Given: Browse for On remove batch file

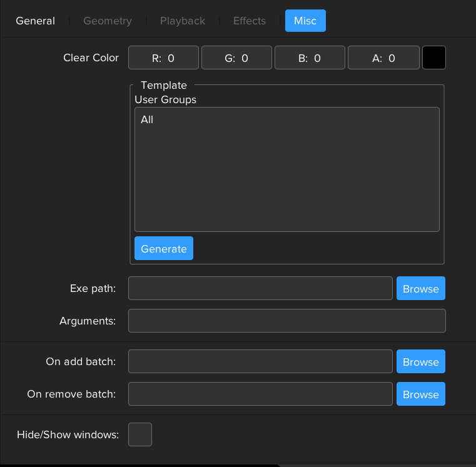Looking at the screenshot, I should coord(420,394).
